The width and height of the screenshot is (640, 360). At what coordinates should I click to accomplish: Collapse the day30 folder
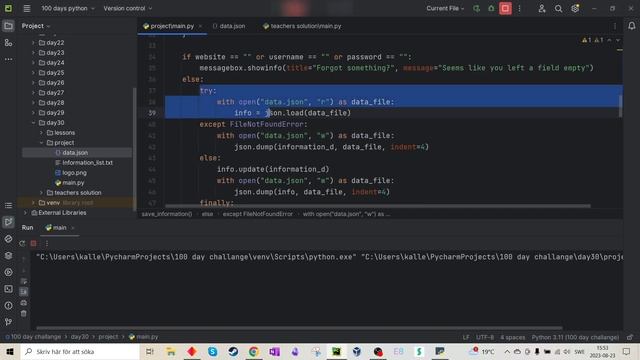point(33,122)
